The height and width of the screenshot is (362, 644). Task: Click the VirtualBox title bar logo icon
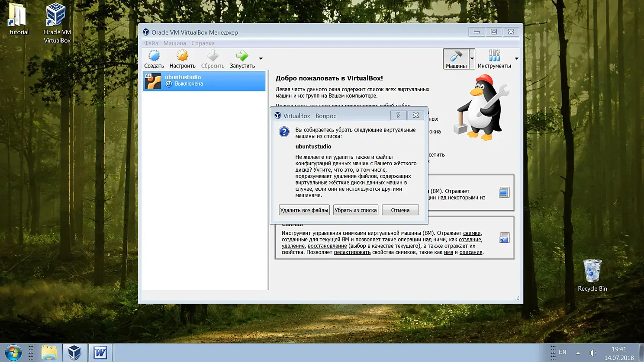tap(146, 32)
